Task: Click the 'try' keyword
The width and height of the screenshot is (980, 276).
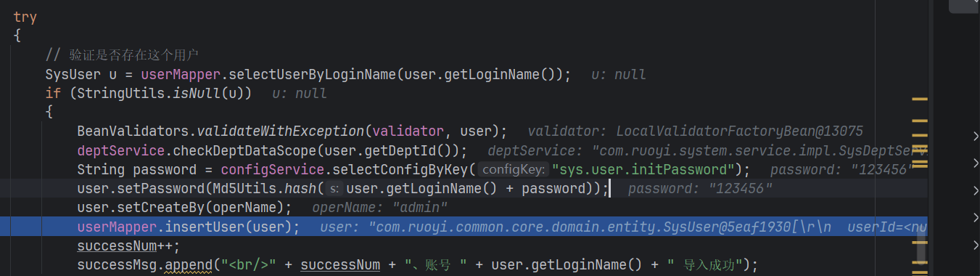Action: click(x=25, y=17)
